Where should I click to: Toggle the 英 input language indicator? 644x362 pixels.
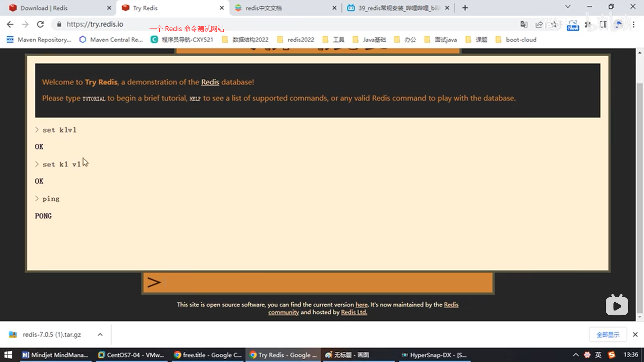click(598, 355)
